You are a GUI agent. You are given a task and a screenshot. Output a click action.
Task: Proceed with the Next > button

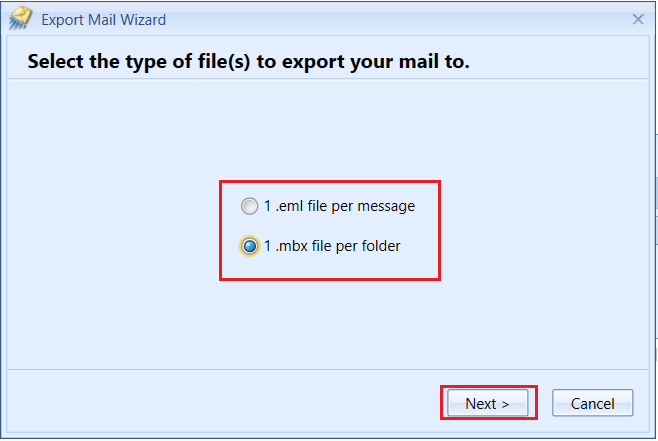pyautogui.click(x=488, y=403)
